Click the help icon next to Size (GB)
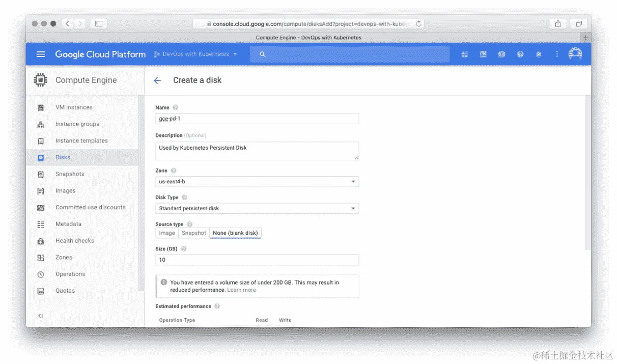The height and width of the screenshot is (364, 617). click(x=184, y=249)
